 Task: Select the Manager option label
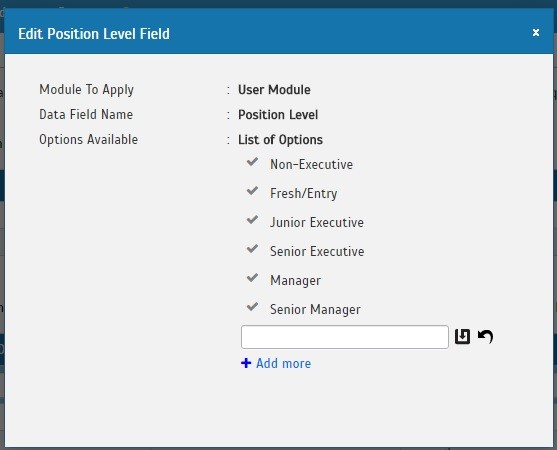[x=295, y=281]
